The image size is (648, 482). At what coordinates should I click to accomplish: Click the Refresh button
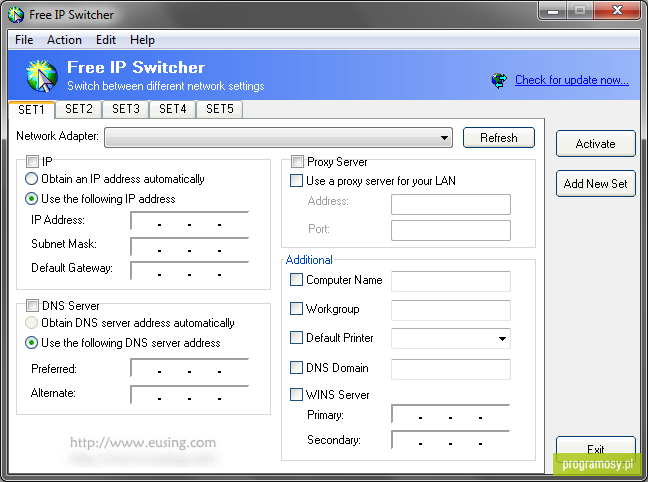[499, 138]
